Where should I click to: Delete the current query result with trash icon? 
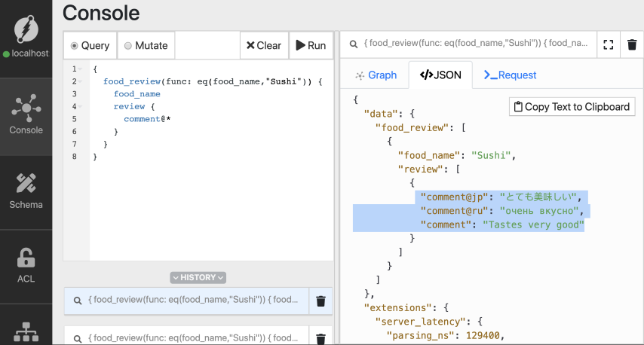[632, 45]
